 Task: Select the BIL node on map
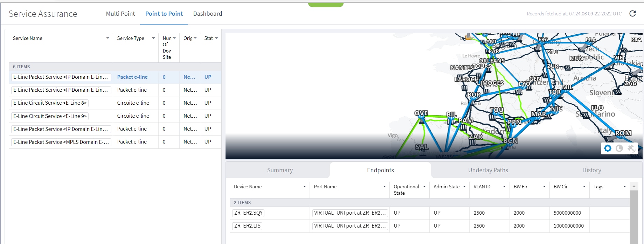click(451, 114)
